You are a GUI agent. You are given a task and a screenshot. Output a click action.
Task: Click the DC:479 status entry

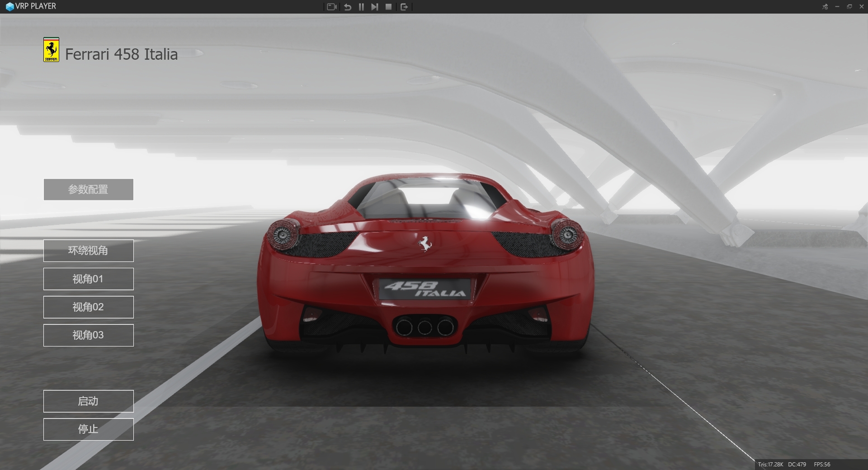[x=797, y=465]
